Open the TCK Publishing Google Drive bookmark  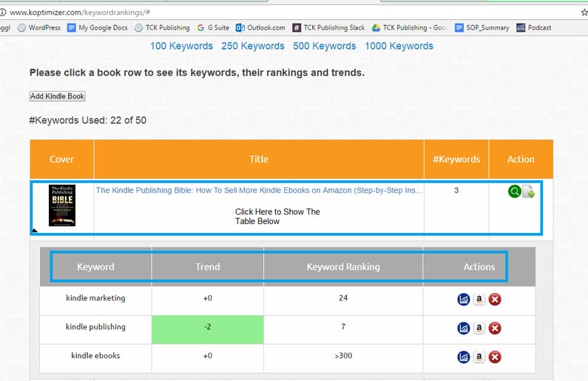(409, 28)
